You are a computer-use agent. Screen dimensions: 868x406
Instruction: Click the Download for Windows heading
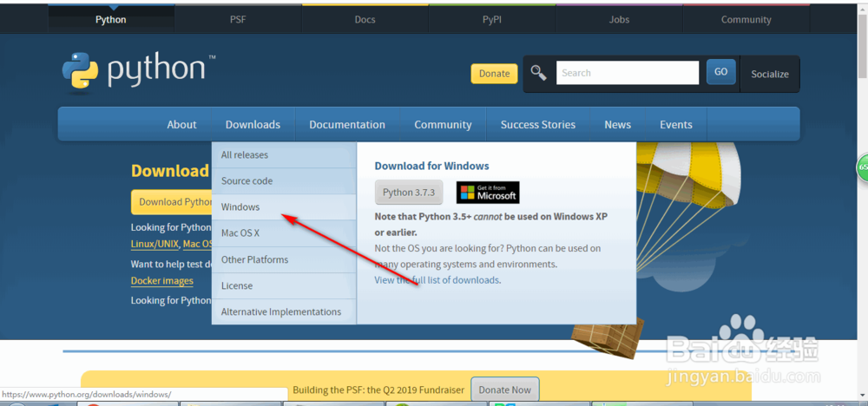(x=431, y=166)
